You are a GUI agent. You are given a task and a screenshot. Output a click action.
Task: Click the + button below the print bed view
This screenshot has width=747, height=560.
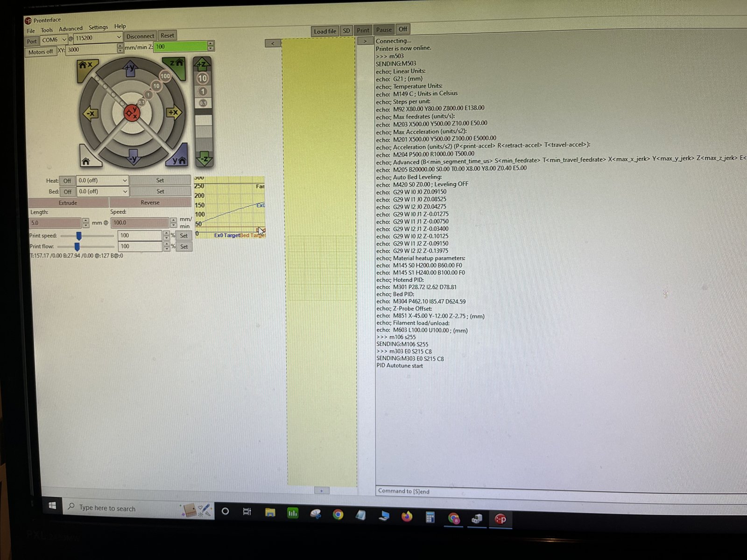click(321, 490)
